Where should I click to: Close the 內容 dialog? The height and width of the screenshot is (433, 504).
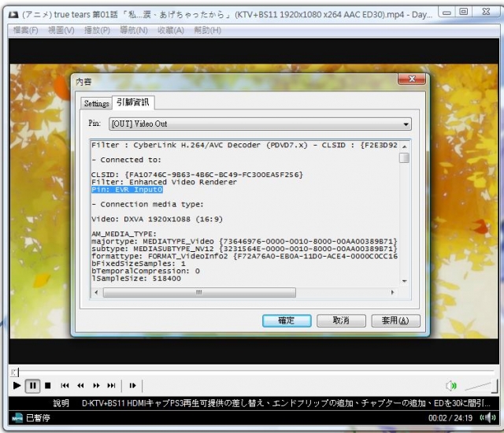tap(412, 79)
